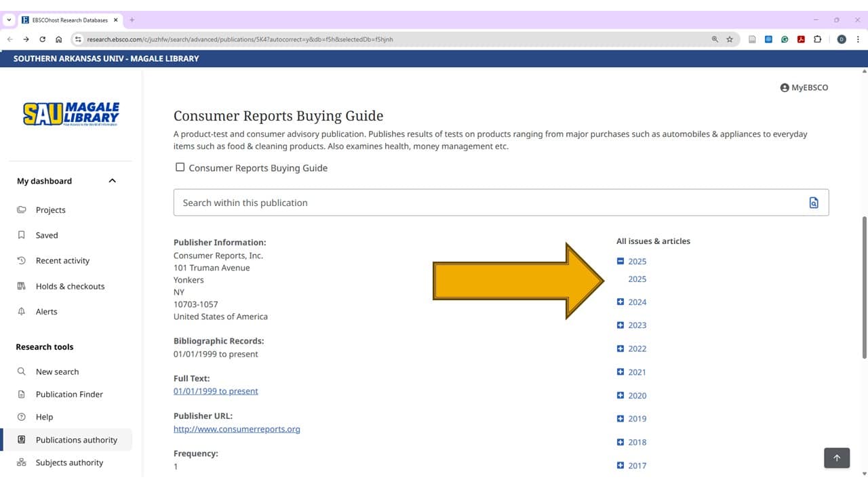The height and width of the screenshot is (488, 868).
Task: Click the Recent activity clock icon
Action: [21, 261]
